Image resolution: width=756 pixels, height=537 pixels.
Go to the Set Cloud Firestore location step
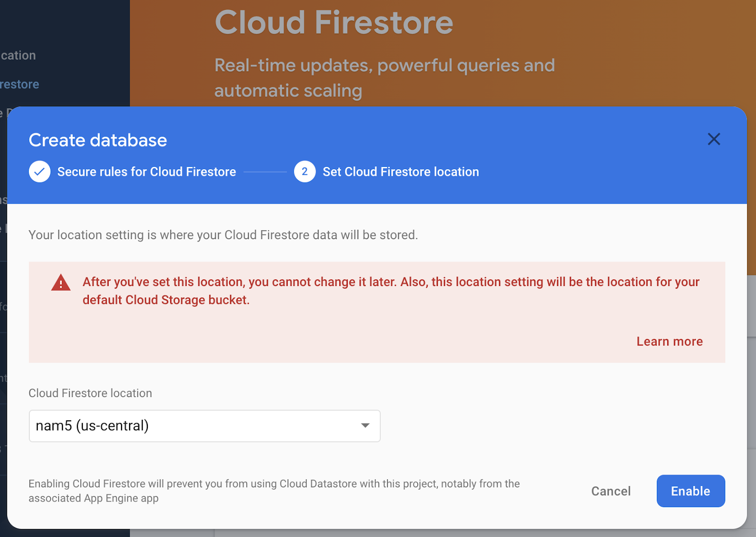click(x=401, y=172)
